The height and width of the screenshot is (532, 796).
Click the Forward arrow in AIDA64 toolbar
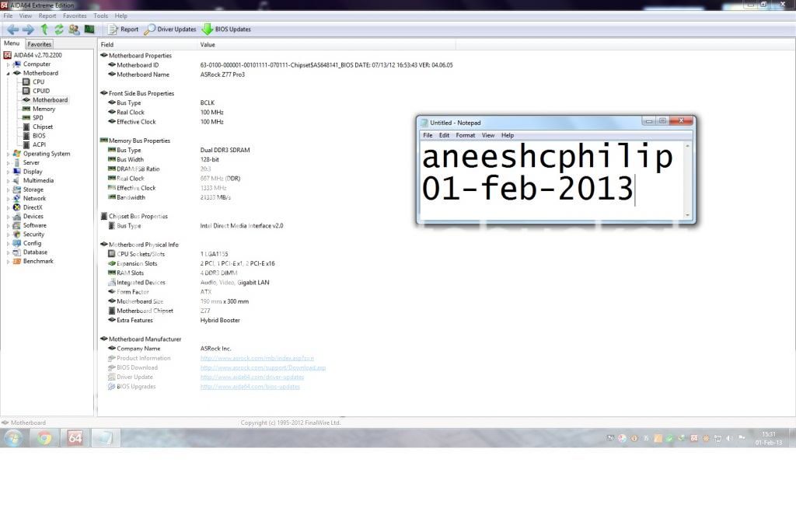click(x=28, y=30)
